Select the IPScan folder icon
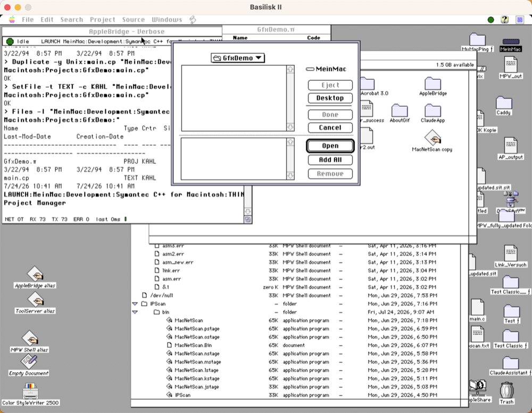This screenshot has width=532, height=413. 144,304
